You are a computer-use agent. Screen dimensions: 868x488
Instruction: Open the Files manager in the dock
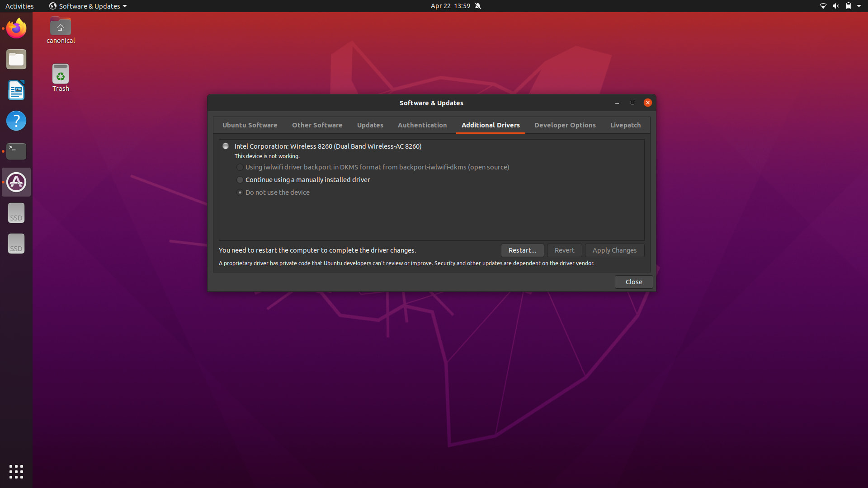click(x=16, y=59)
